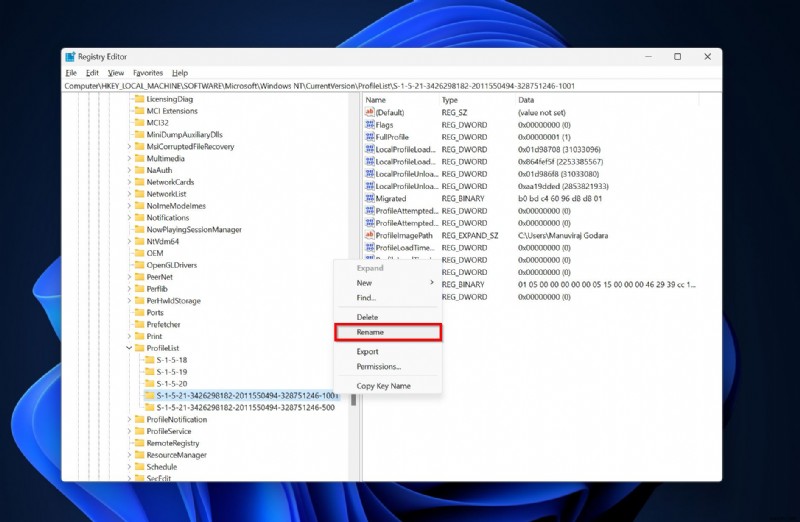Choose Export in the context menu
The height and width of the screenshot is (522, 800).
point(388,352)
